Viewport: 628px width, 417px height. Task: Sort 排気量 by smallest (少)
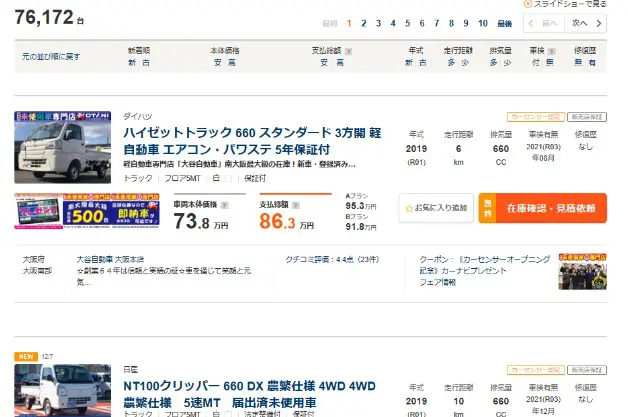[507, 63]
